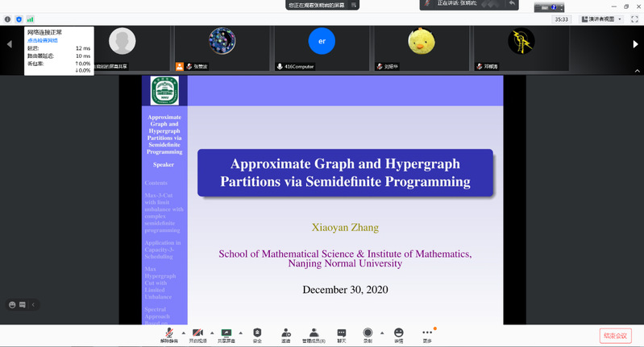Open recording options arrow beside Record
This screenshot has width=644, height=347.
[x=382, y=333]
